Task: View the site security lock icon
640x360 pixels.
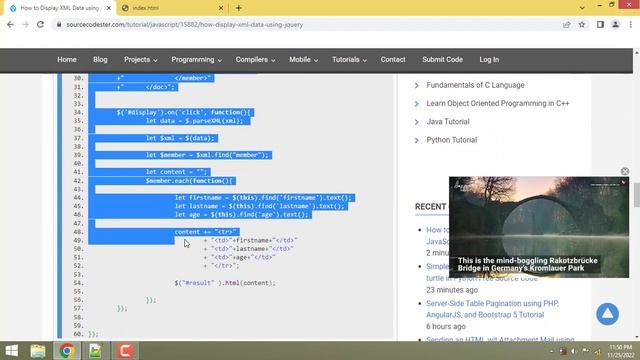Action: [59, 24]
